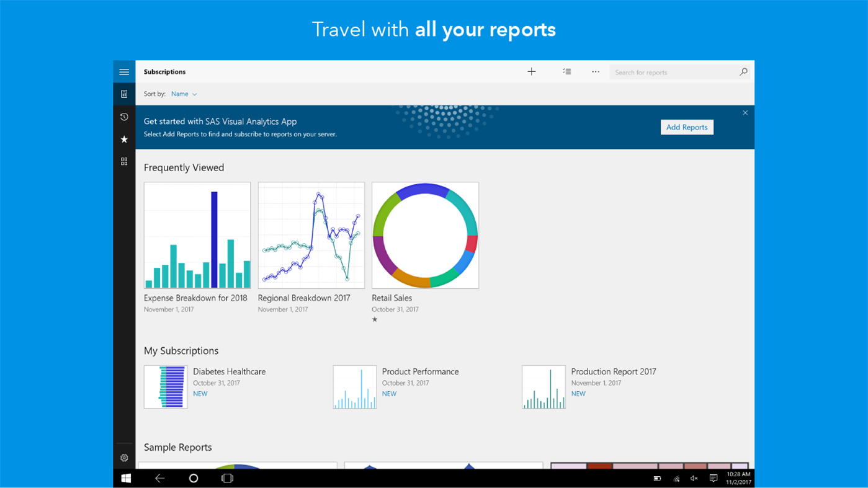This screenshot has width=868, height=488.
Task: Toggle the favorite star under Retail Sales
Action: click(375, 319)
